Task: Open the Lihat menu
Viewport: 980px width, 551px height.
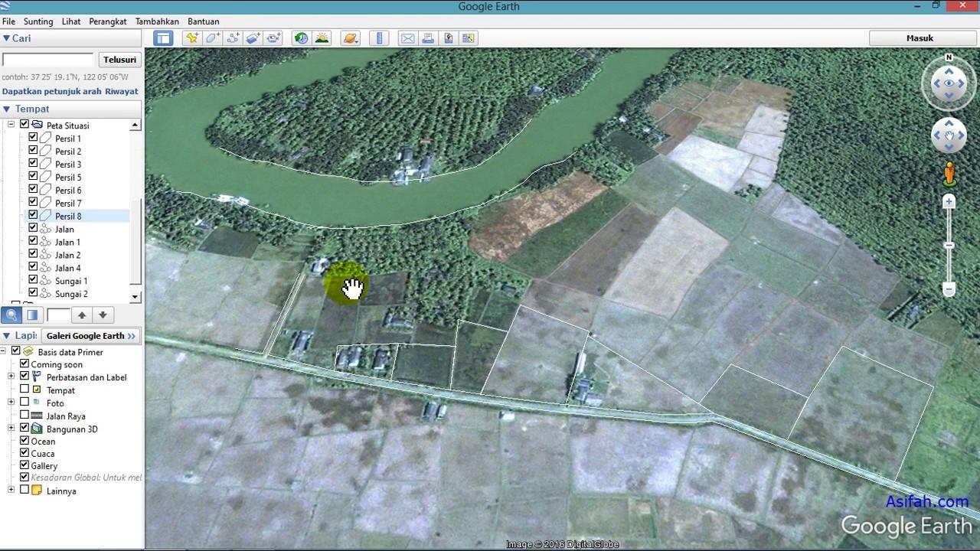Action: pyautogui.click(x=71, y=21)
